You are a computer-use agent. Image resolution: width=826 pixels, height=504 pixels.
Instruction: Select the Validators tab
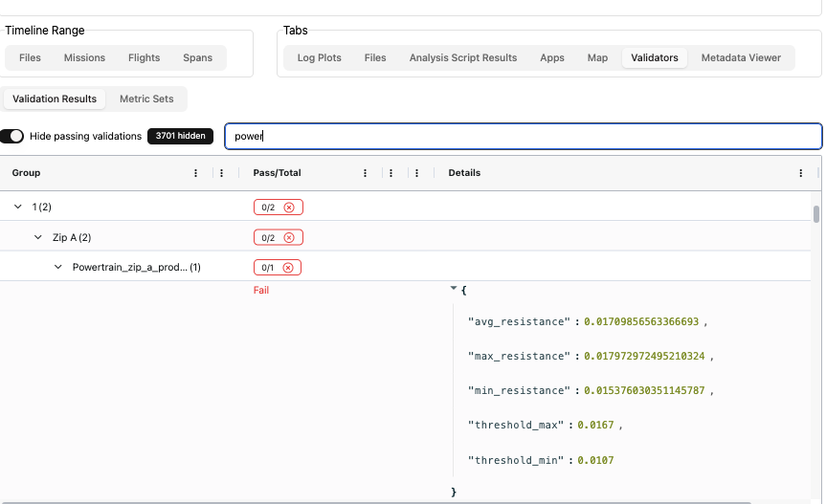tap(655, 58)
